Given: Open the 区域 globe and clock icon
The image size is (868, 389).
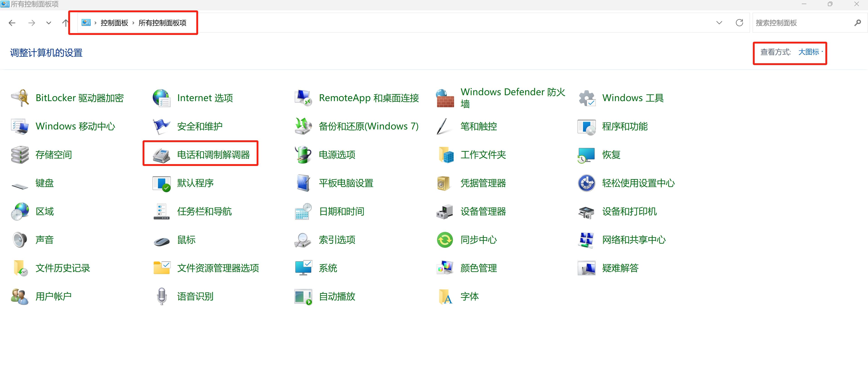Looking at the screenshot, I should (20, 211).
